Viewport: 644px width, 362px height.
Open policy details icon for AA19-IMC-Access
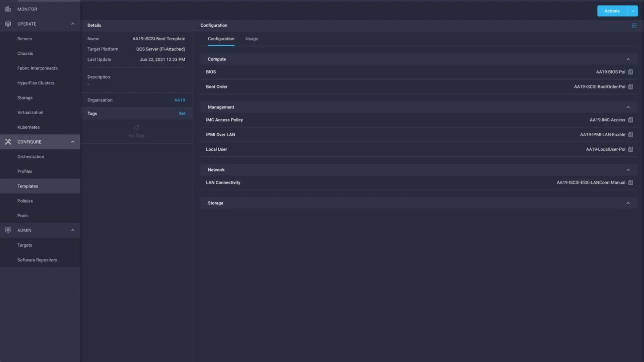pos(630,120)
